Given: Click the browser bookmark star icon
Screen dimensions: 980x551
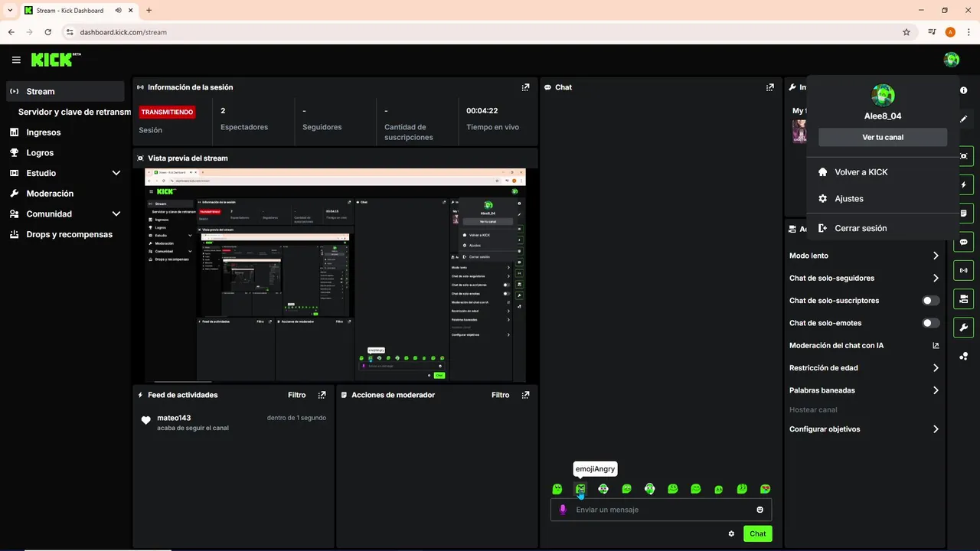Looking at the screenshot, I should (906, 32).
